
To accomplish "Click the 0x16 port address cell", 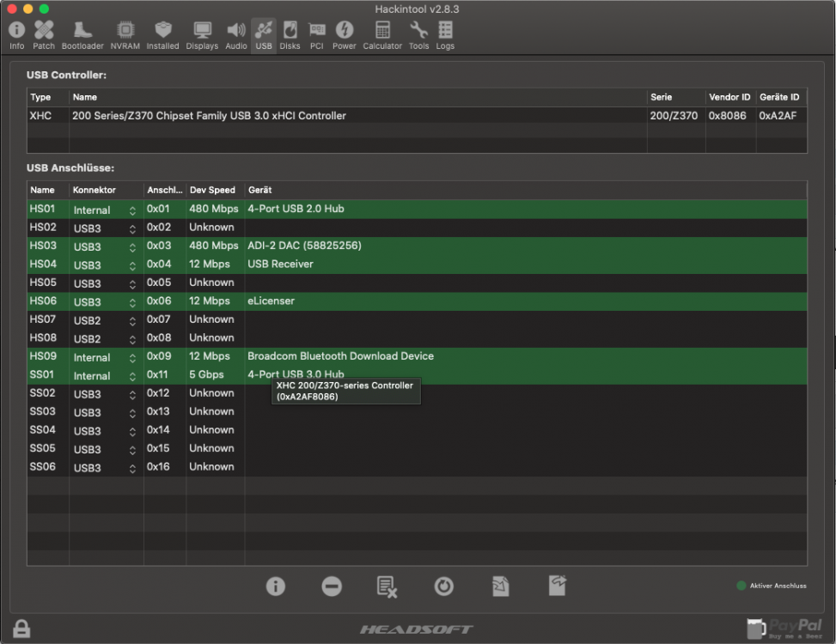I will (x=158, y=466).
